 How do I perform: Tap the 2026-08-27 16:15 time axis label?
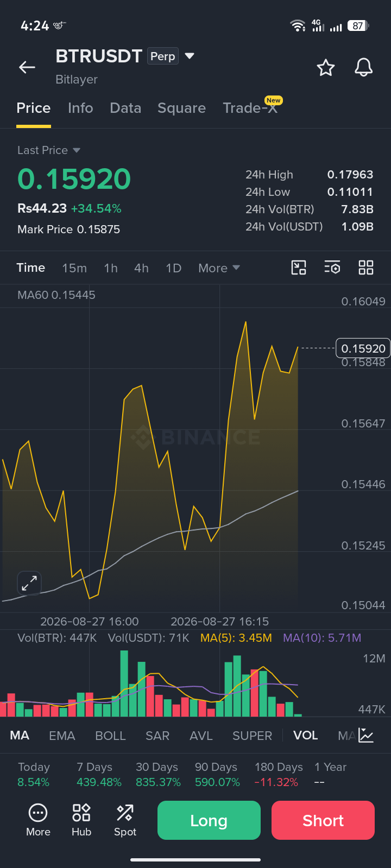pos(219,622)
